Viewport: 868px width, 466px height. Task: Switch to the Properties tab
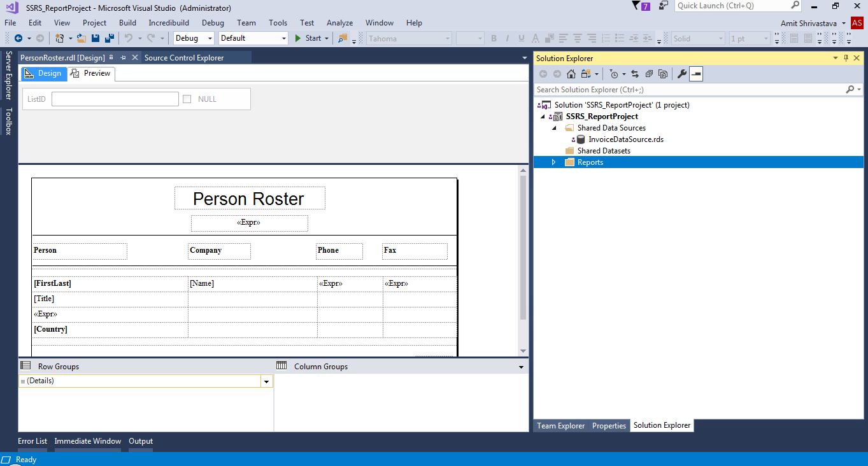click(x=609, y=426)
